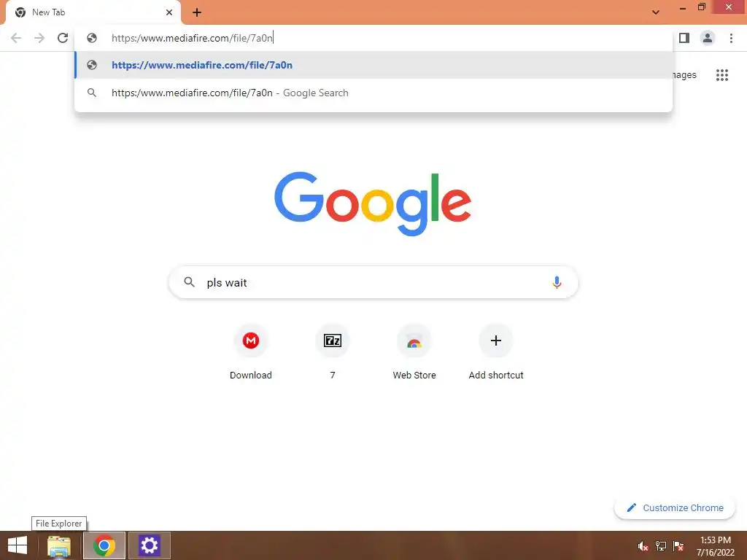Open Chrome three-dot menu
Screen dimensions: 747x560
click(x=731, y=38)
